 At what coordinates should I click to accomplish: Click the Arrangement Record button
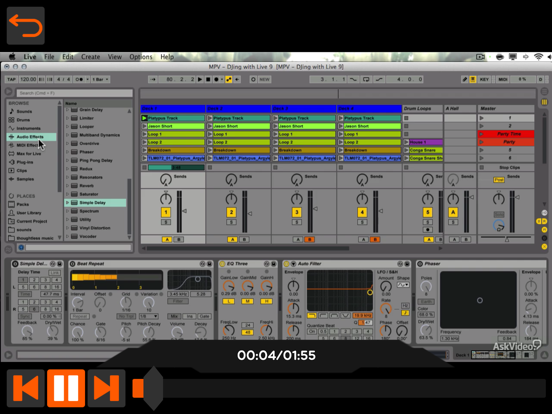[x=217, y=80]
